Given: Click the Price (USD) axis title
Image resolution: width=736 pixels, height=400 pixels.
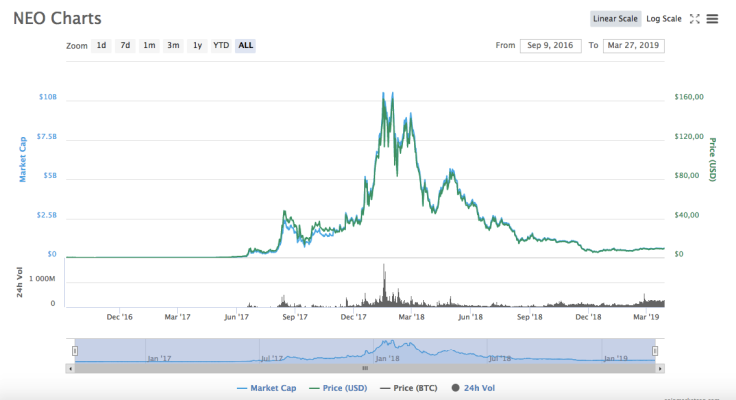Looking at the screenshot, I should 713,160.
